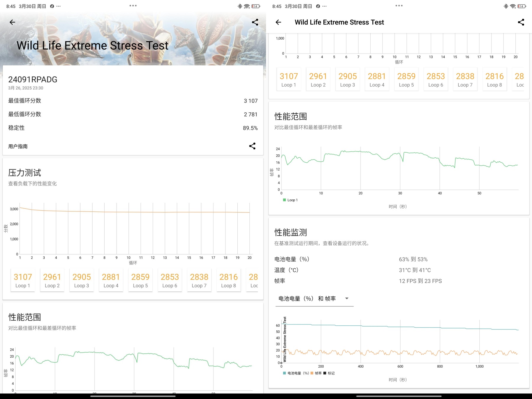Open the three-dot menu atop left pane

pos(133,6)
